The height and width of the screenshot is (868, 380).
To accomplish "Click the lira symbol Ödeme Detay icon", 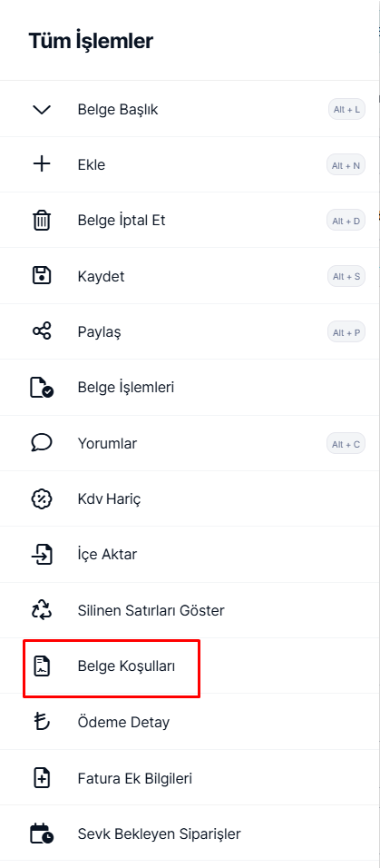I will [42, 721].
